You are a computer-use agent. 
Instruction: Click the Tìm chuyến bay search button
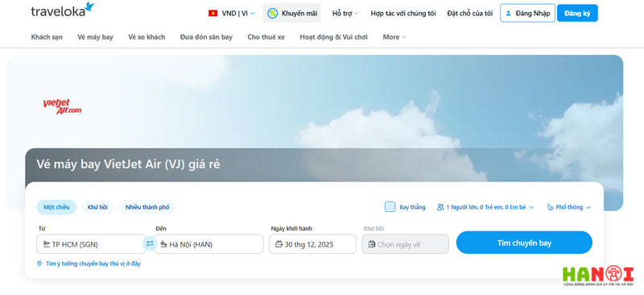pos(524,243)
